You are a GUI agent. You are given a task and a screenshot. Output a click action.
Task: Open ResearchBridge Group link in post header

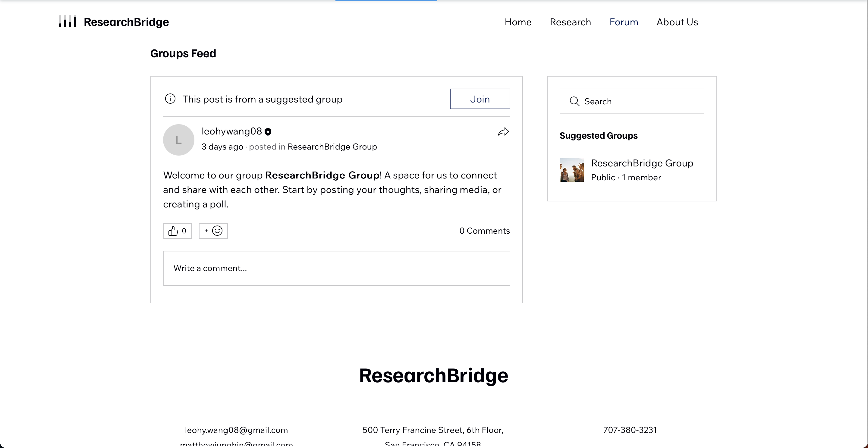tap(332, 147)
